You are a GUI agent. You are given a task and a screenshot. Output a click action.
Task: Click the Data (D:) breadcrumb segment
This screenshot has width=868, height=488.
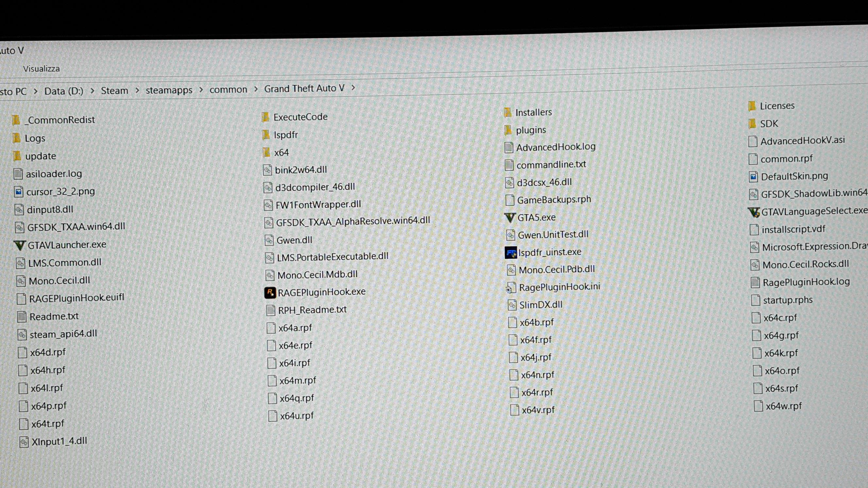(x=64, y=91)
